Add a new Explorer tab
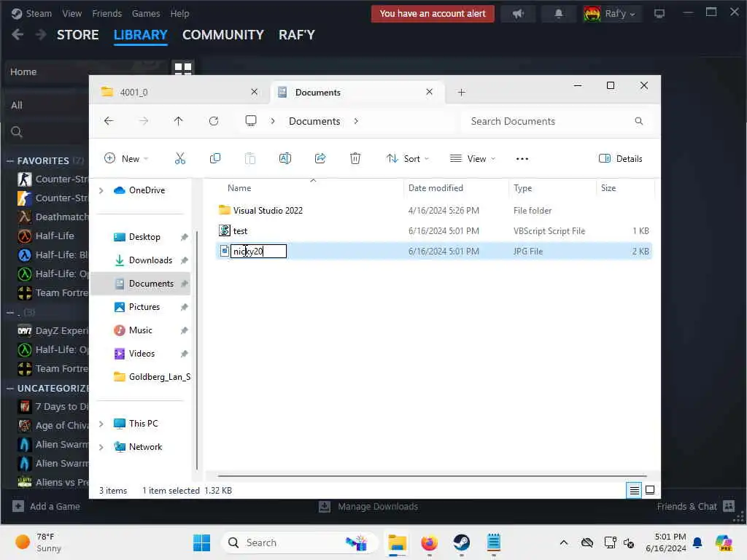The image size is (747, 560). pyautogui.click(x=461, y=92)
